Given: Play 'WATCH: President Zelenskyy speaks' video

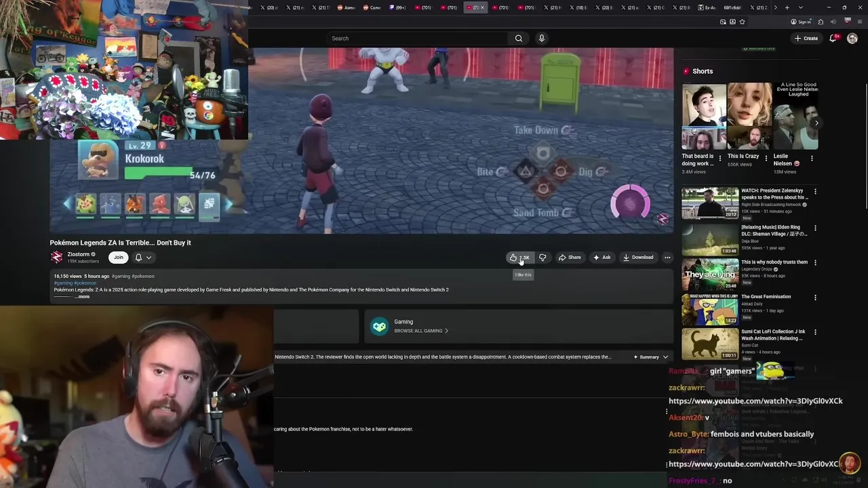Looking at the screenshot, I should coord(710,203).
